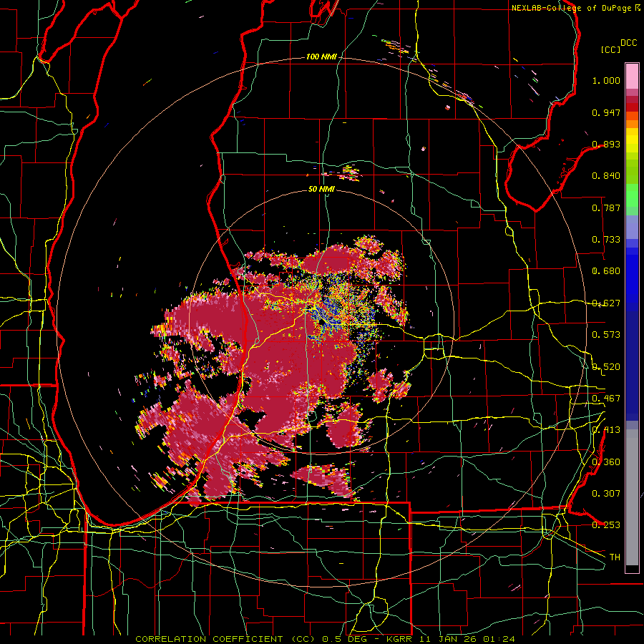Click the 0.947 color scale value
This screenshot has width=644, height=644.
click(606, 112)
